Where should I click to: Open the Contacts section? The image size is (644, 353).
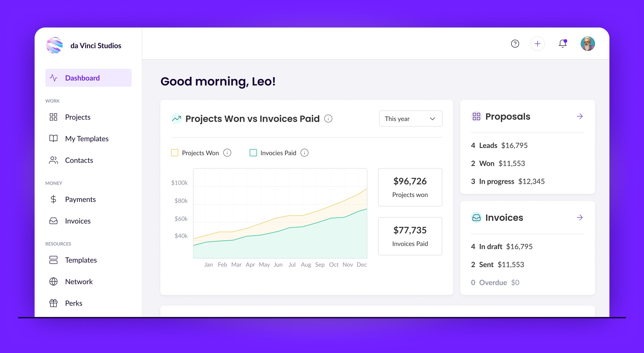coord(79,160)
